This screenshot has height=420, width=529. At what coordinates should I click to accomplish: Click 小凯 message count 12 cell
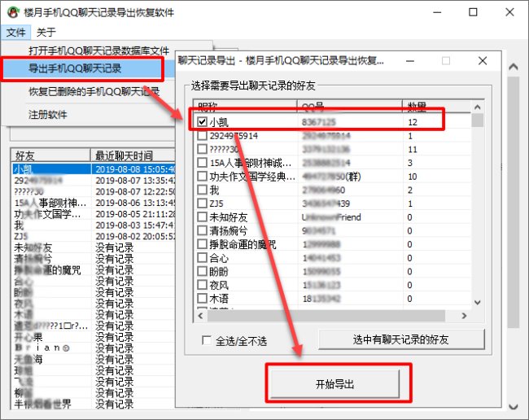[413, 122]
